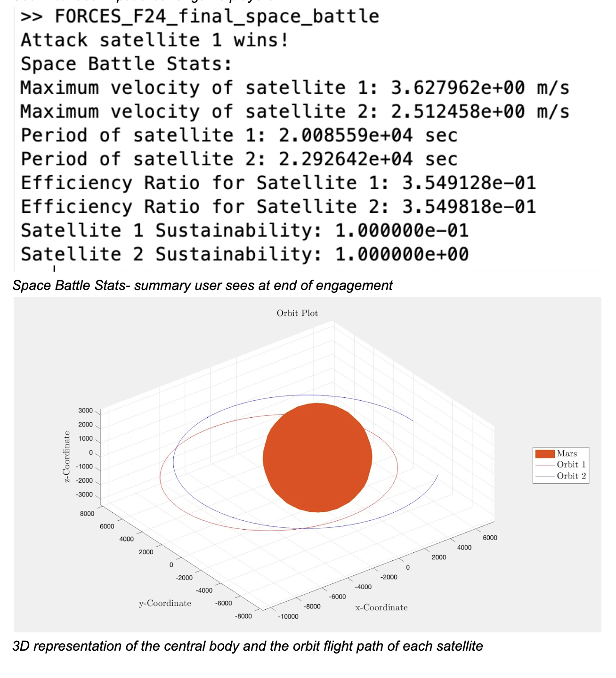Viewport: 616px width, 678px height.
Task: Click the 3D representation caption below the plot
Action: 248,646
